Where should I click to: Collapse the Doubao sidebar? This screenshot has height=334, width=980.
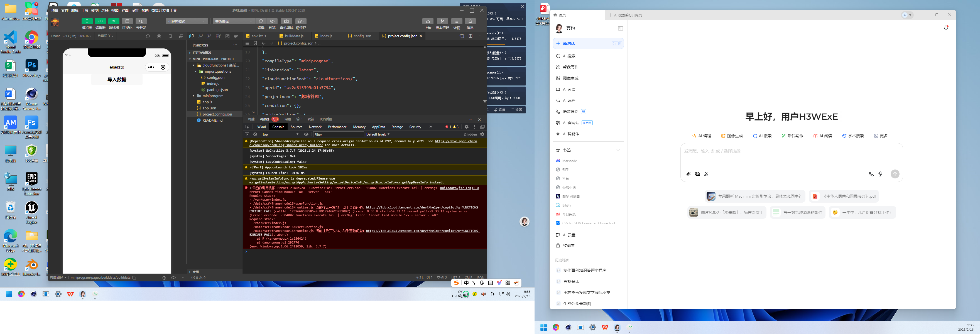point(621,29)
